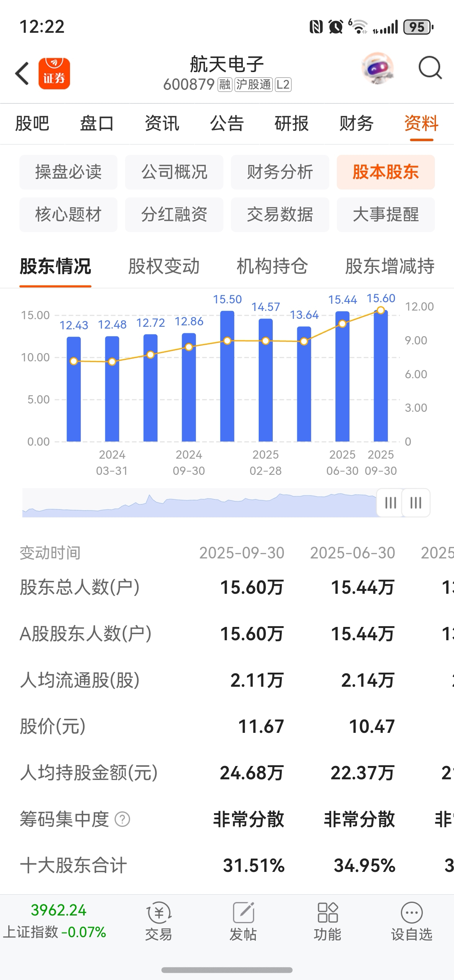Tap the alarm clock icon in status bar

[336, 27]
